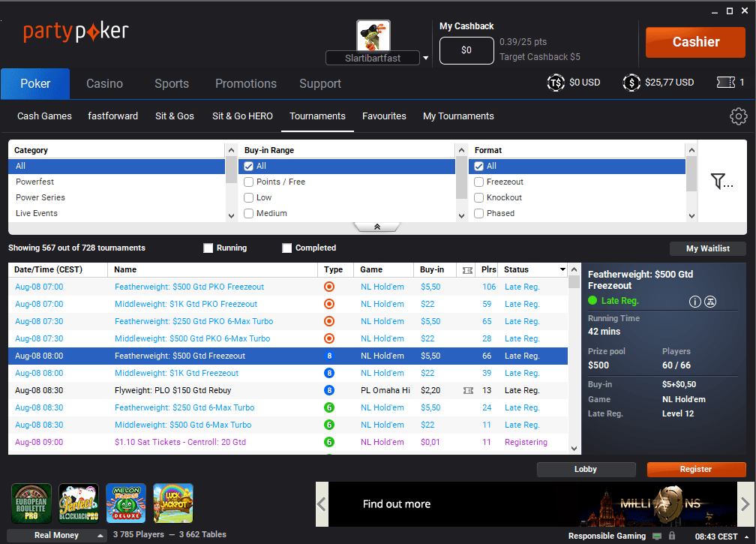
Task: Click the 8-max icon for Flyweight PLO Rebuy row
Action: pos(329,391)
